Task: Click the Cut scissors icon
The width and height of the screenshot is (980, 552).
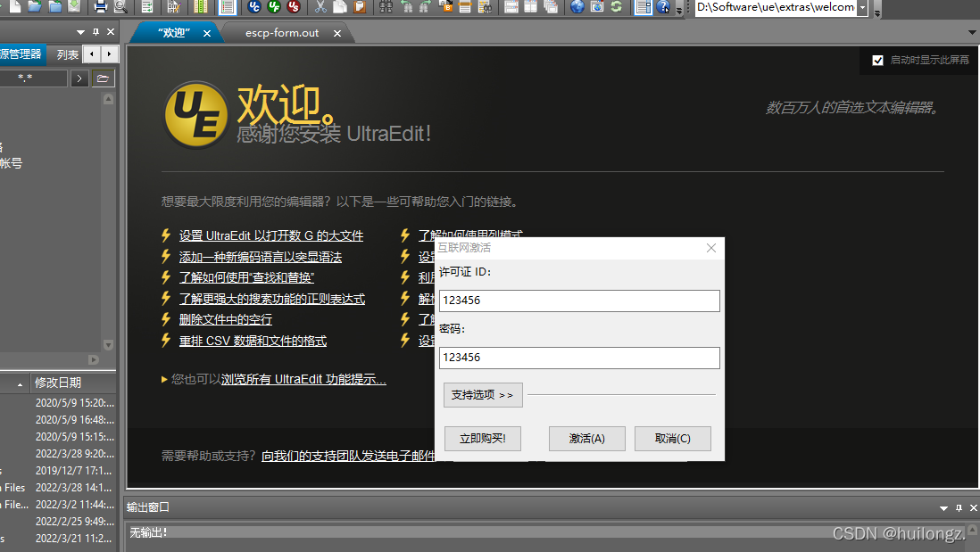Action: click(x=320, y=6)
